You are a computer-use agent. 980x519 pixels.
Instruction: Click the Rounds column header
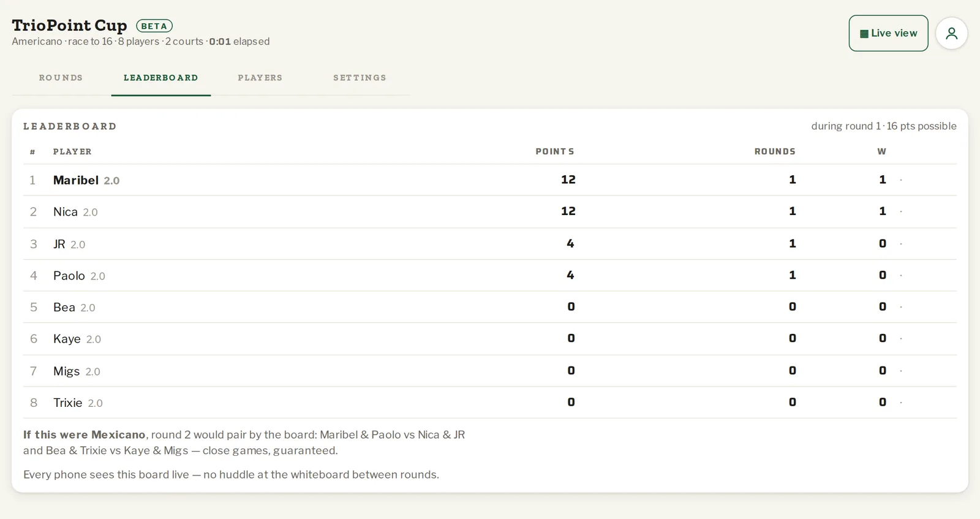point(775,151)
